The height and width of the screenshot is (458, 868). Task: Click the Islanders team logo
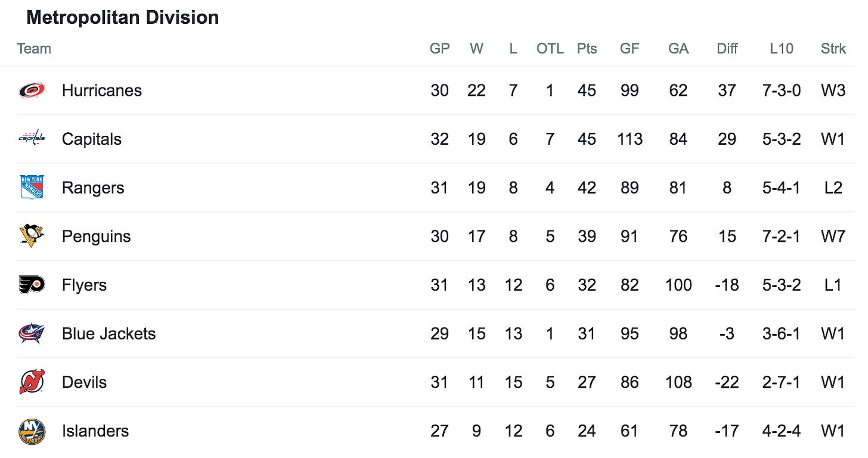tap(32, 431)
